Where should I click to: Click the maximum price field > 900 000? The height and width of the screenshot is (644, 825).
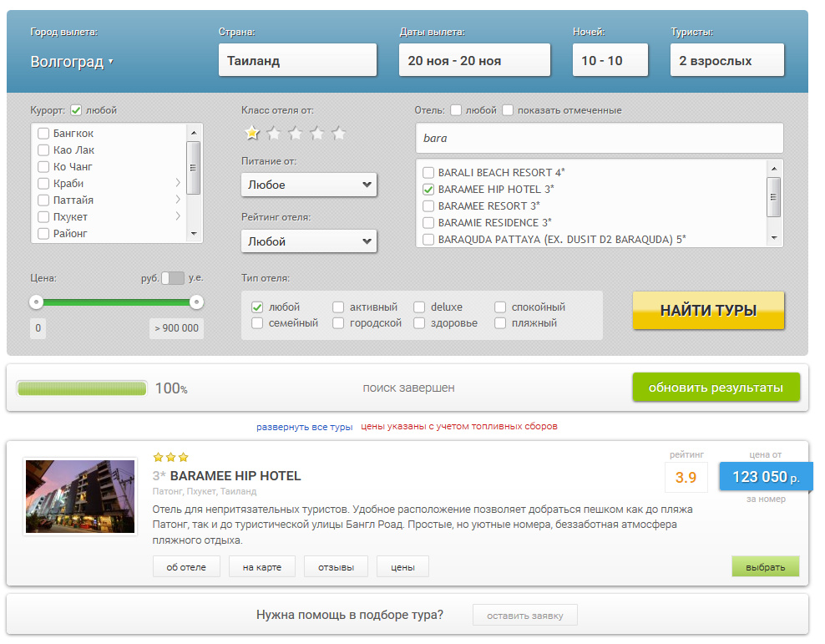point(176,328)
